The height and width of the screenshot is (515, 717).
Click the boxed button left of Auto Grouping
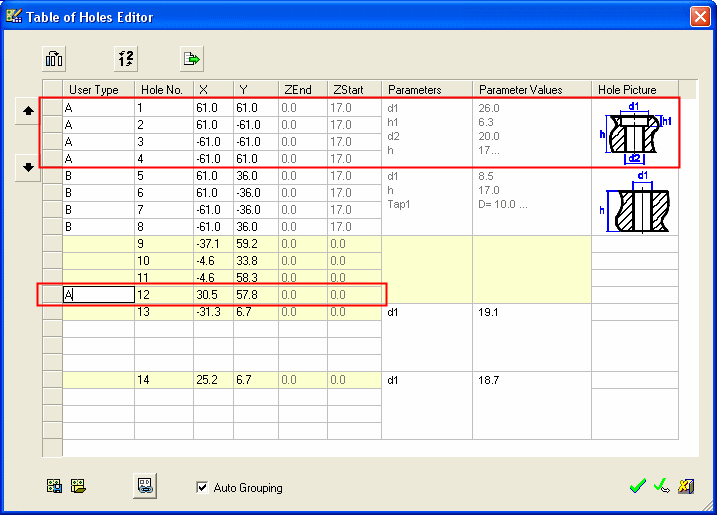click(146, 486)
